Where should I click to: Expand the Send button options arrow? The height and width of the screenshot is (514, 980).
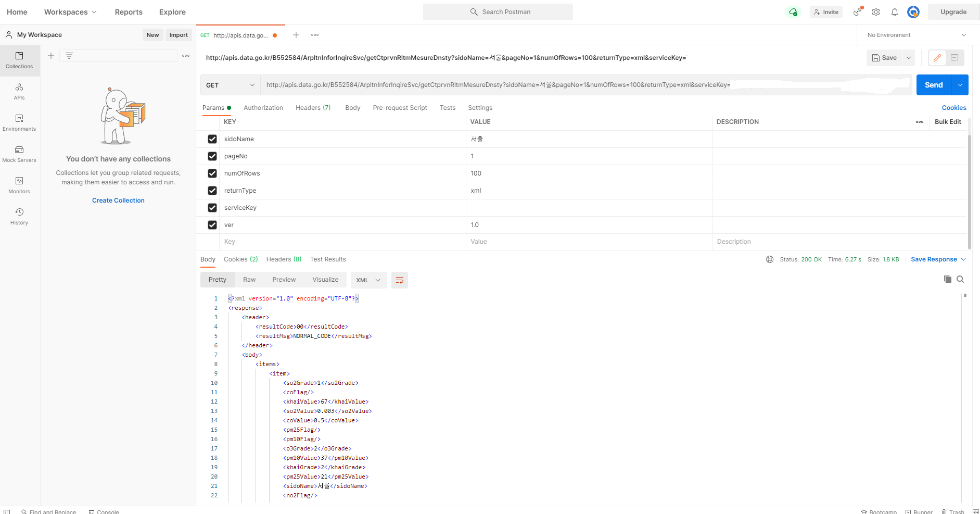pos(960,85)
